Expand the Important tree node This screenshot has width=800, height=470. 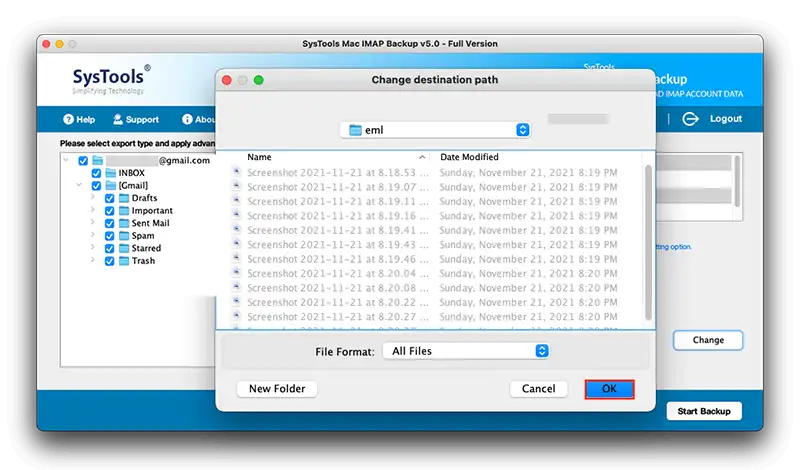[92, 210]
